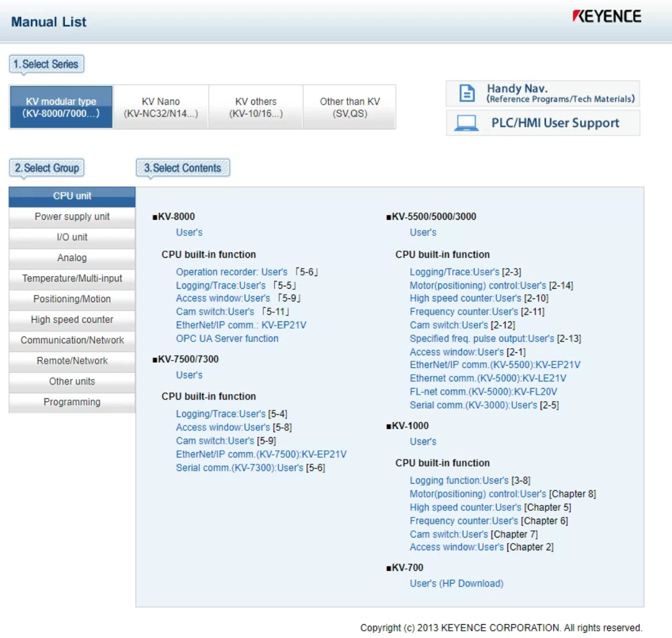Open the Communication/Network group
672x638 pixels.
72,340
